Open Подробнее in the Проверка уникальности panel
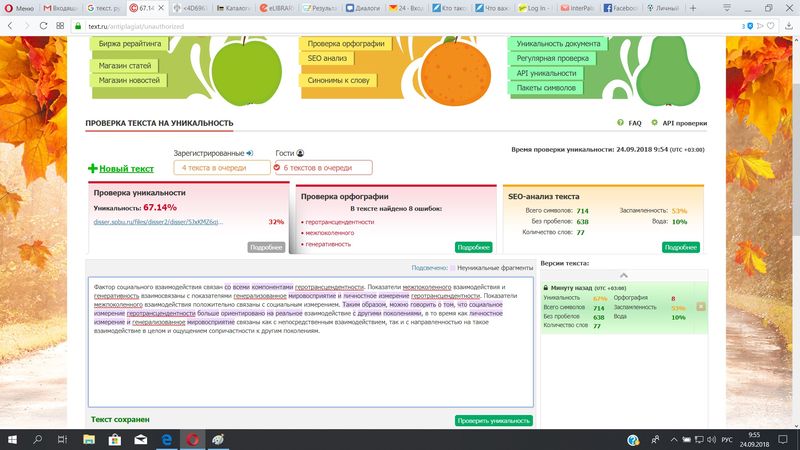Screen dimensions: 800x450 click(x=265, y=246)
